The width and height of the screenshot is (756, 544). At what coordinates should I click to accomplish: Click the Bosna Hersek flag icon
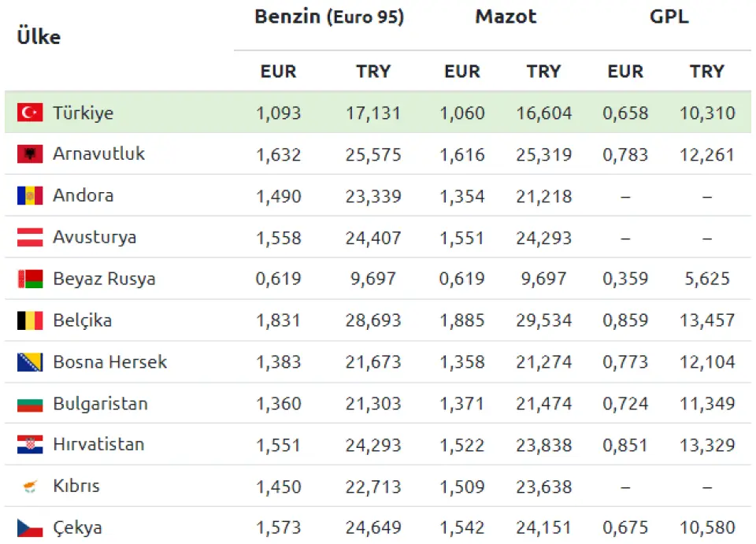(30, 362)
